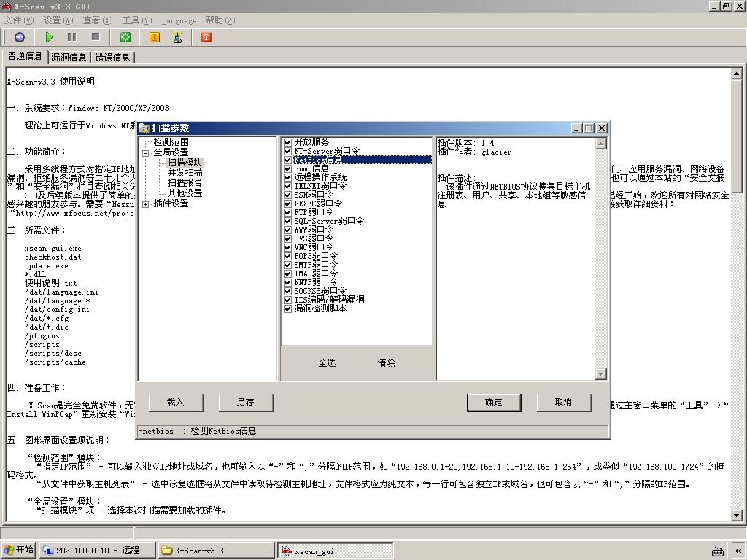747x560 pixels.
Task: Disable the SQL-Server弱口令 checkbox
Action: pyautogui.click(x=287, y=221)
